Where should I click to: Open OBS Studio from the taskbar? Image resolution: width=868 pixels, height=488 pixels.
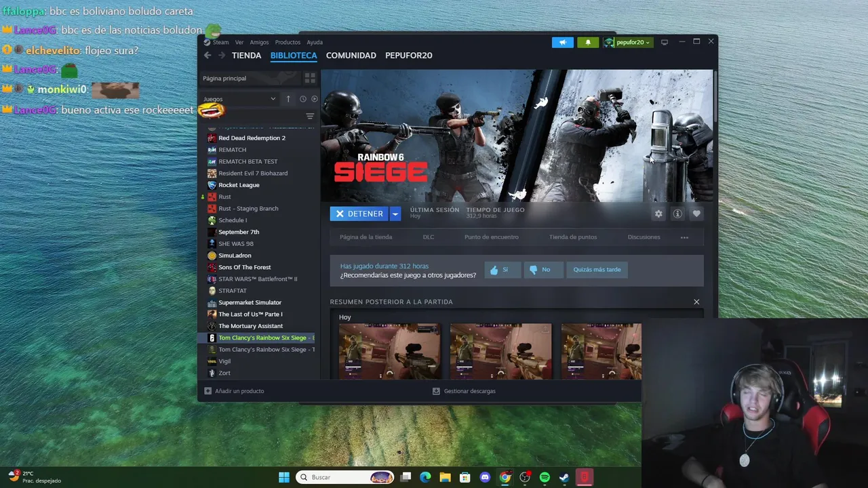click(x=525, y=477)
